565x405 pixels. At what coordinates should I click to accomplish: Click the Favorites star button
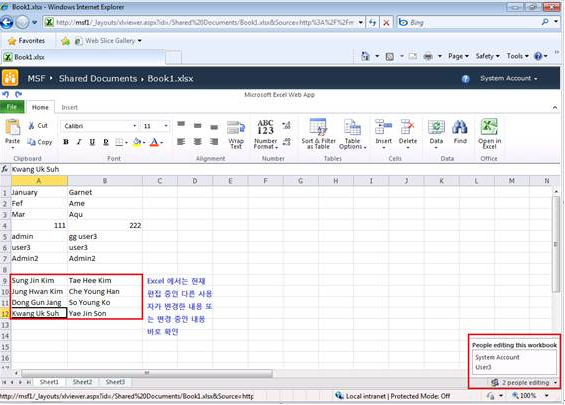26,41
